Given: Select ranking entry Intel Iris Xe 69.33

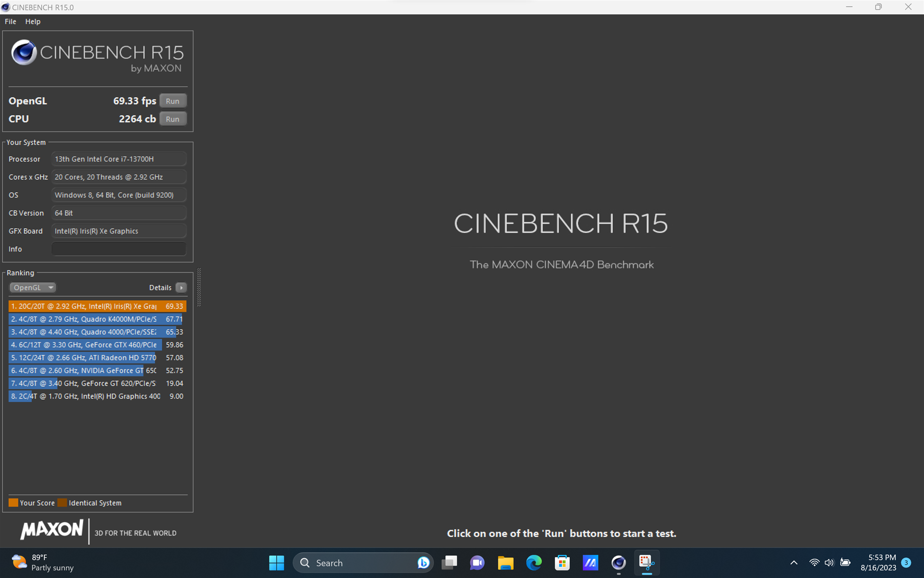Looking at the screenshot, I should point(97,306).
